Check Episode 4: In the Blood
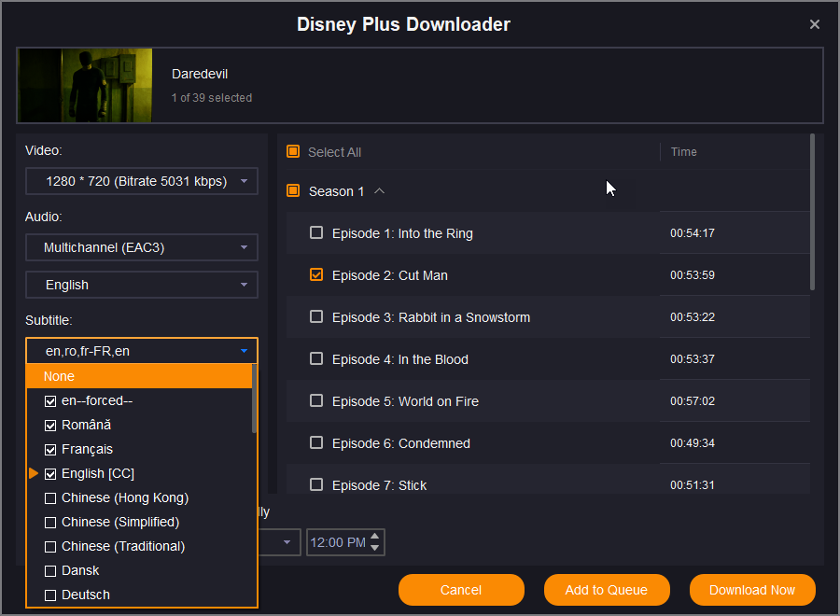 (316, 358)
